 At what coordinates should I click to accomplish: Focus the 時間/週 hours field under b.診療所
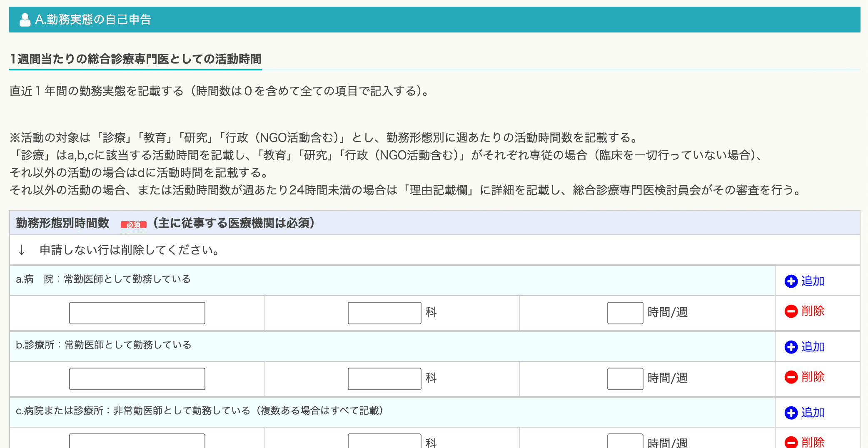pyautogui.click(x=625, y=379)
